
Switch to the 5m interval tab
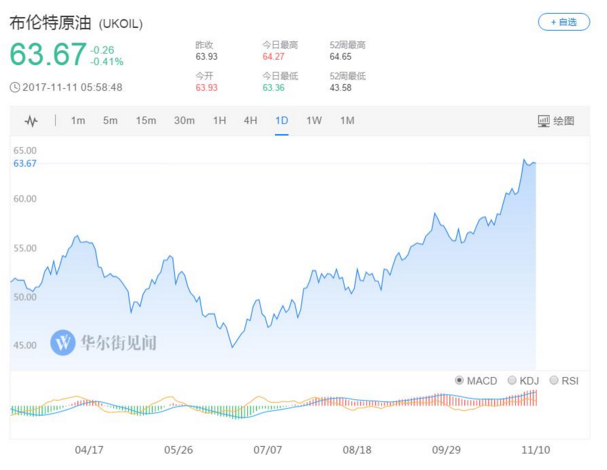click(x=110, y=121)
